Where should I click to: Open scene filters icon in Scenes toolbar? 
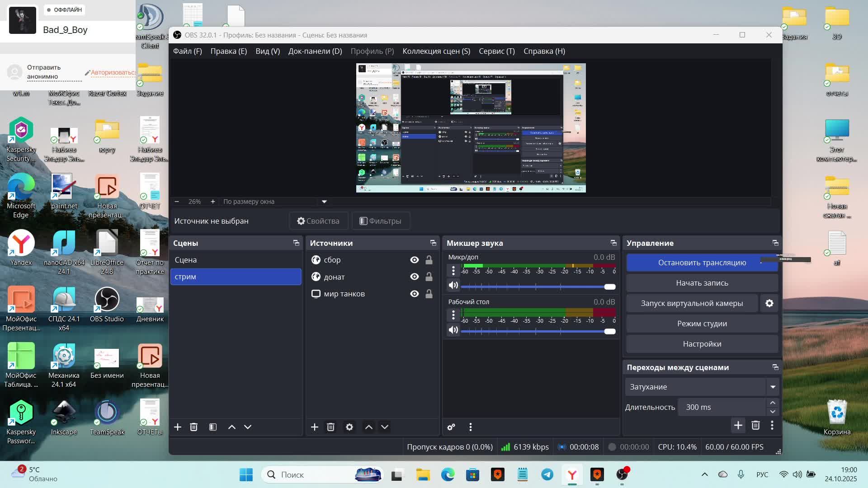[x=213, y=427]
